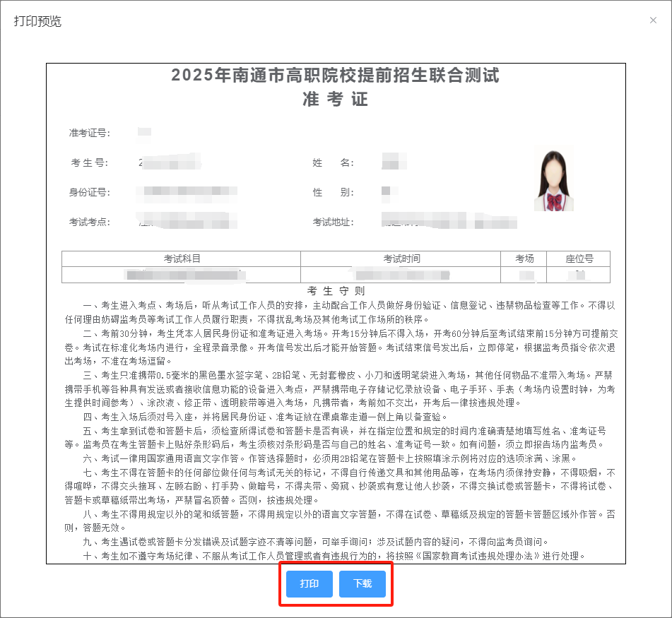Click the 身份证号 field label
672x618 pixels.
coord(88,192)
